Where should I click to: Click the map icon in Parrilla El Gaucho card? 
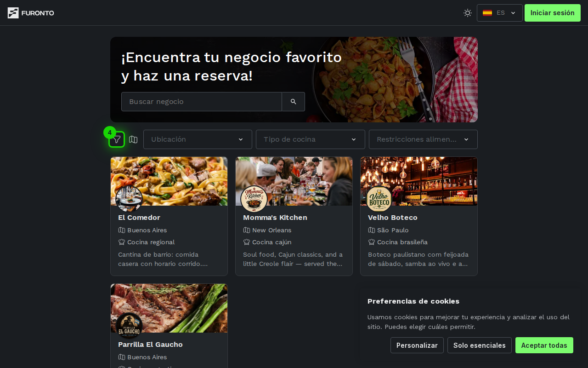point(122,357)
